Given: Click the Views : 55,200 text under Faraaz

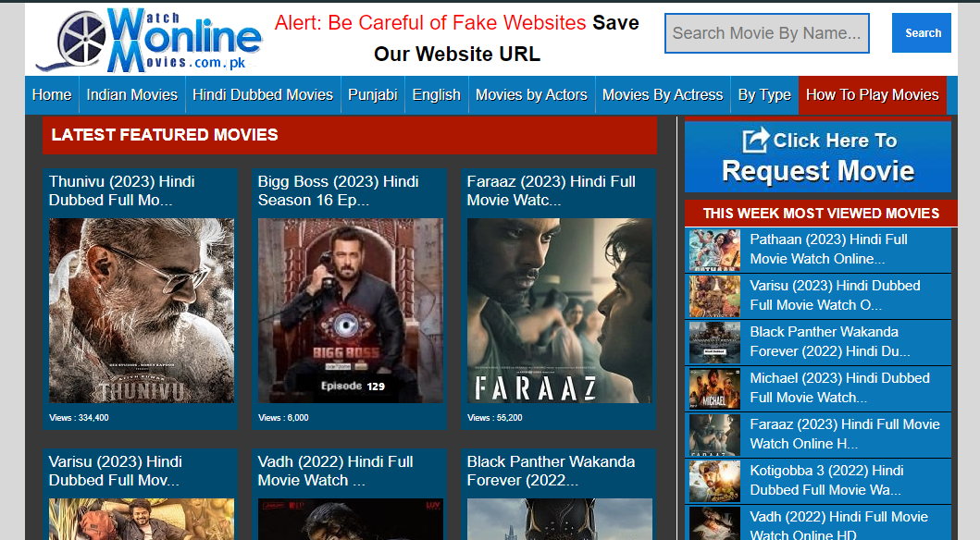Looking at the screenshot, I should point(494,418).
